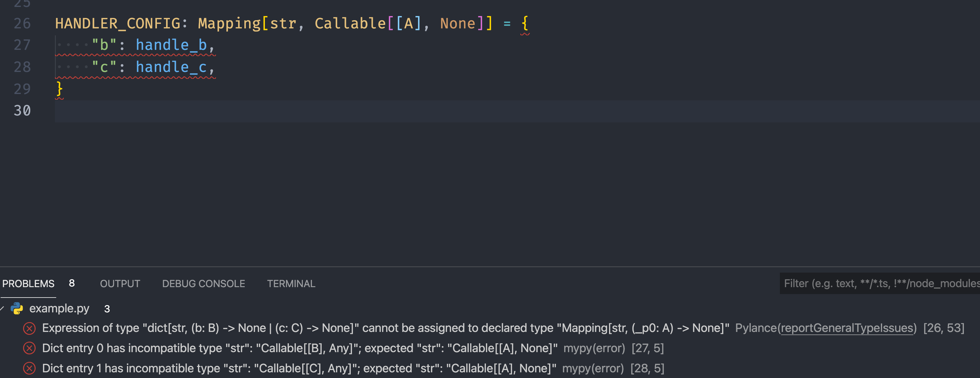
Task: Click the problems count badge showing 8
Action: pyautogui.click(x=71, y=283)
